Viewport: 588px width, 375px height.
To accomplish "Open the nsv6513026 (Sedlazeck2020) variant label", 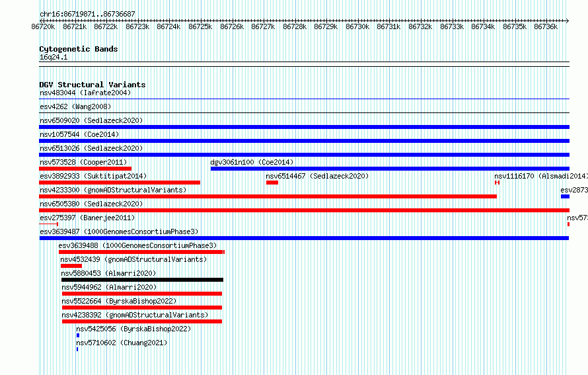I will point(91,148).
